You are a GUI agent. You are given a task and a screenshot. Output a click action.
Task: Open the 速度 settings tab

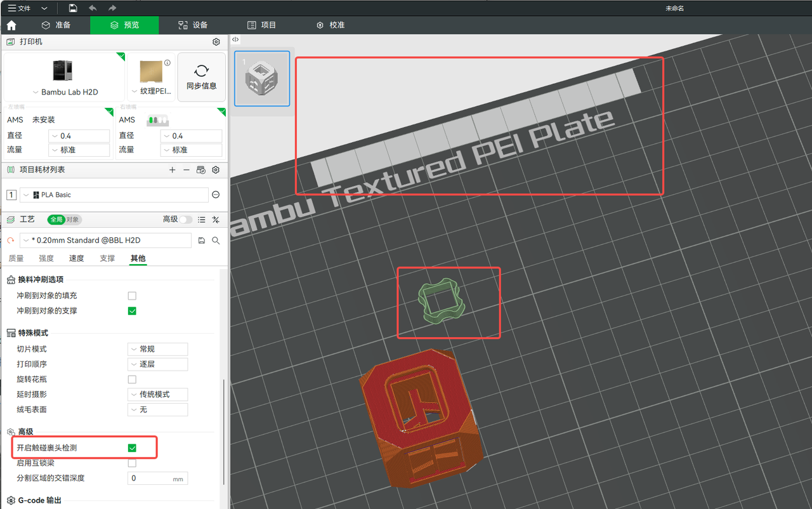77,258
